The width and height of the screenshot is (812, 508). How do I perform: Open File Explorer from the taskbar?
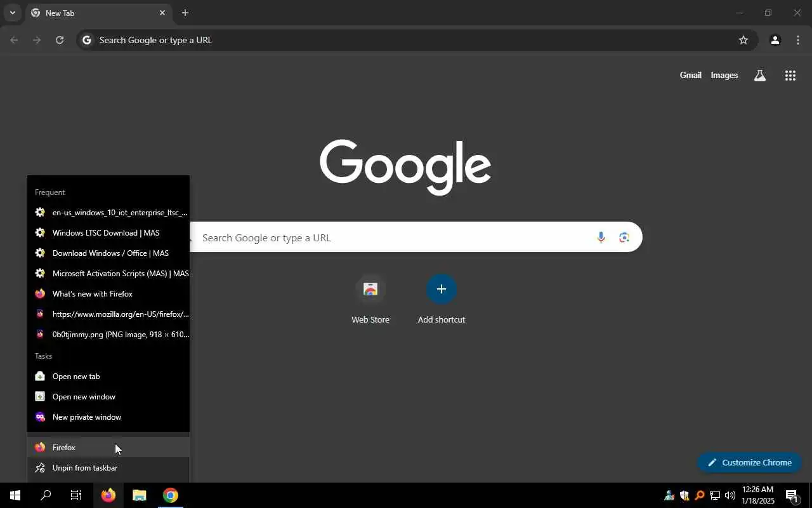140,495
